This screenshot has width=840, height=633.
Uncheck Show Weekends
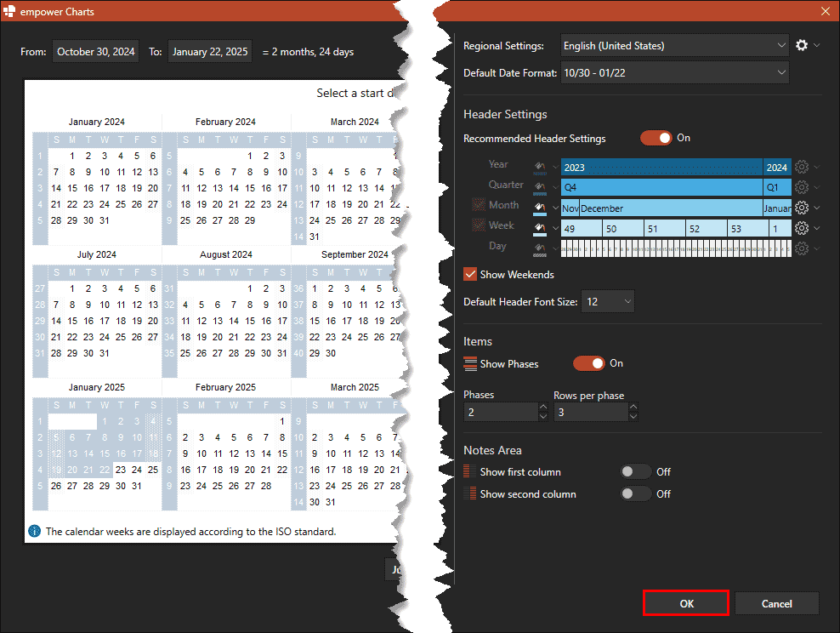pos(470,274)
